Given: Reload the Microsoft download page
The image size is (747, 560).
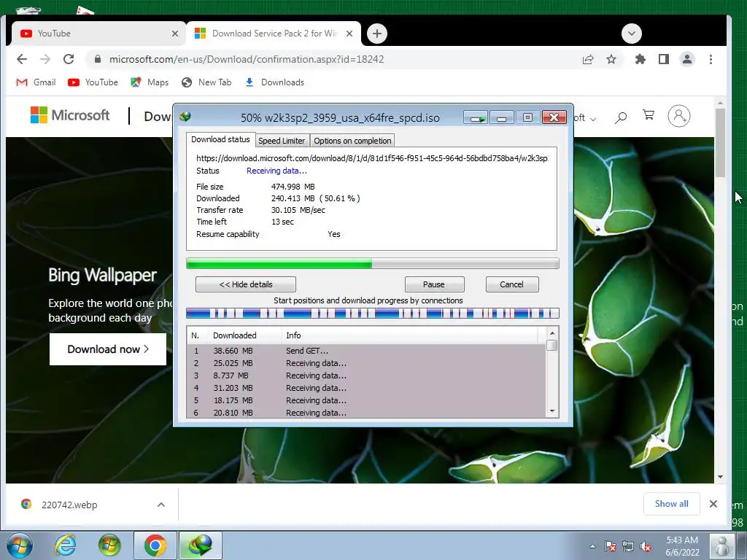Looking at the screenshot, I should point(69,59).
